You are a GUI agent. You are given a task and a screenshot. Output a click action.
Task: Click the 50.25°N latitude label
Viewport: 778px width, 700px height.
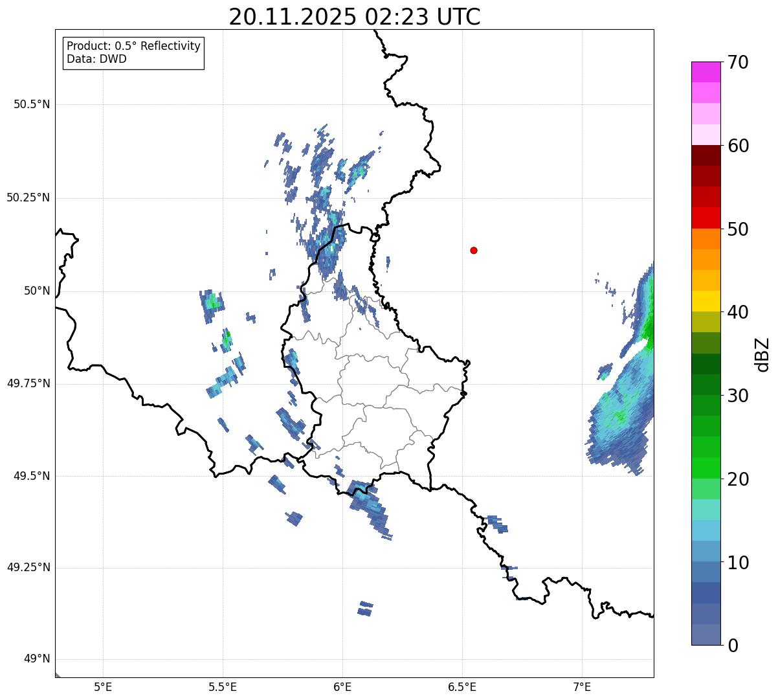point(28,198)
